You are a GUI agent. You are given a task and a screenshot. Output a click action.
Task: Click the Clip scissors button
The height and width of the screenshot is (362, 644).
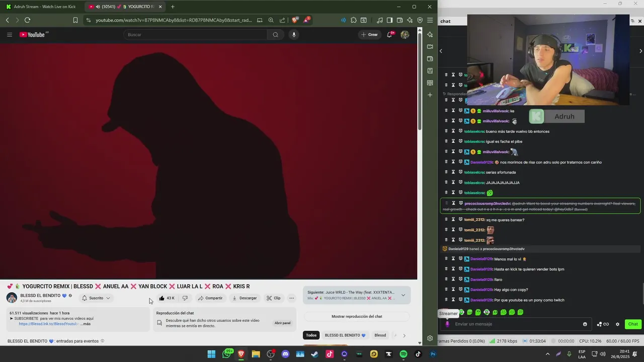(274, 298)
